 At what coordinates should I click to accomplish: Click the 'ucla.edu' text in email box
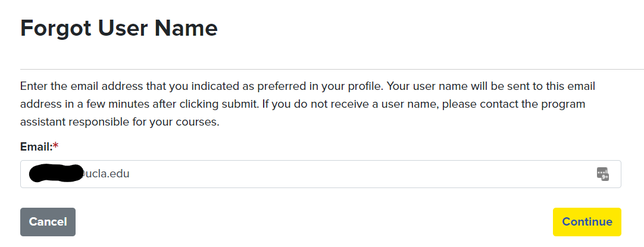[108, 174]
